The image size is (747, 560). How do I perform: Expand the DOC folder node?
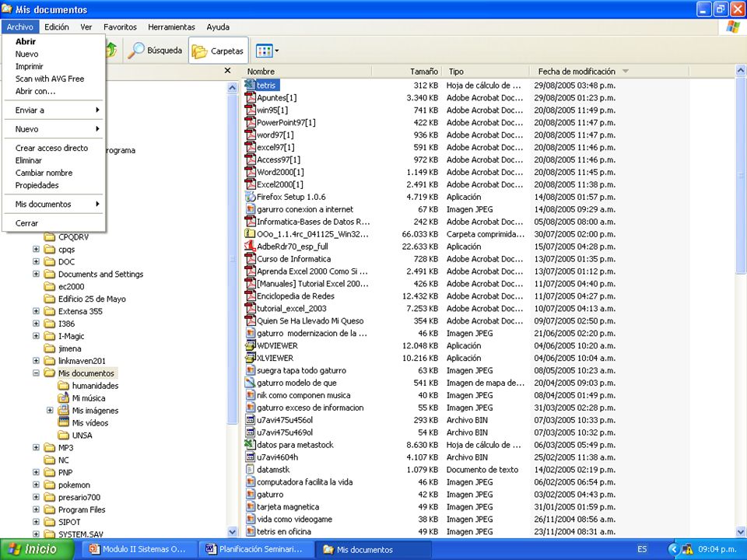pyautogui.click(x=36, y=261)
